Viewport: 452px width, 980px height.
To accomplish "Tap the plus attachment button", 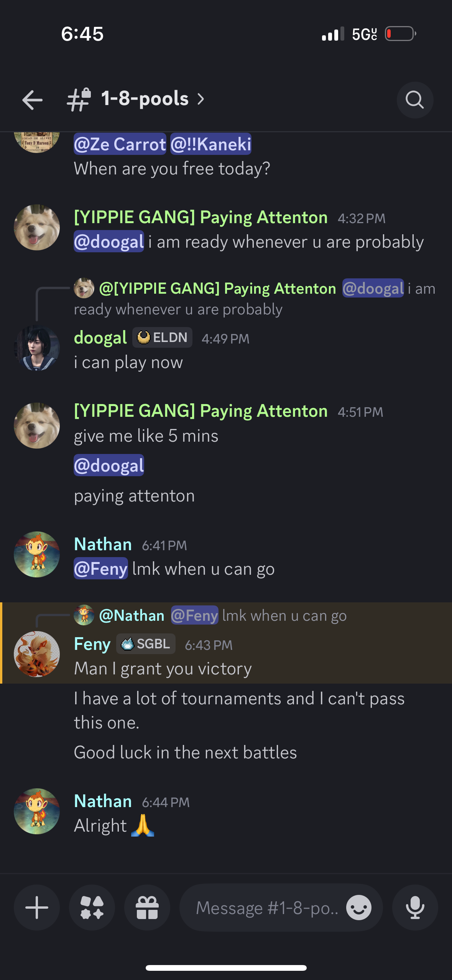I will click(x=37, y=908).
